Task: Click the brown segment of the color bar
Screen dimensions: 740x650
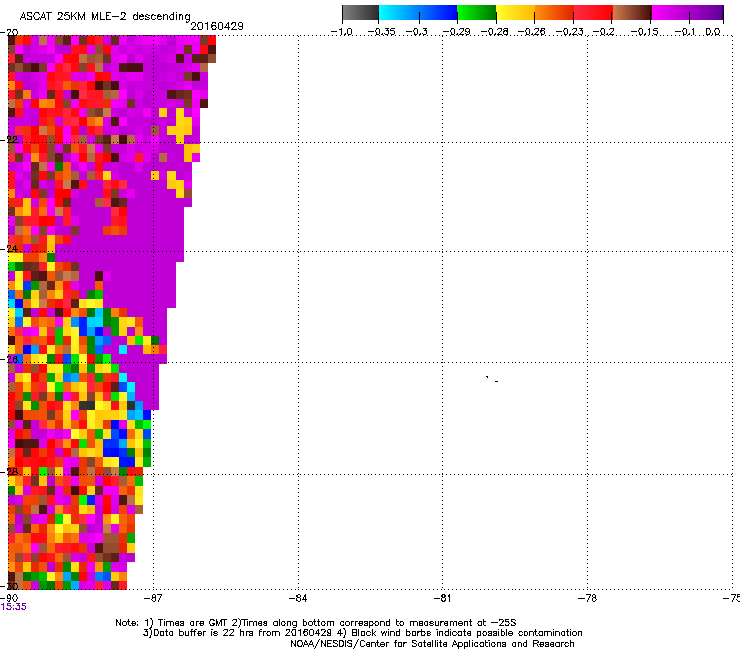Action: [x=632, y=12]
